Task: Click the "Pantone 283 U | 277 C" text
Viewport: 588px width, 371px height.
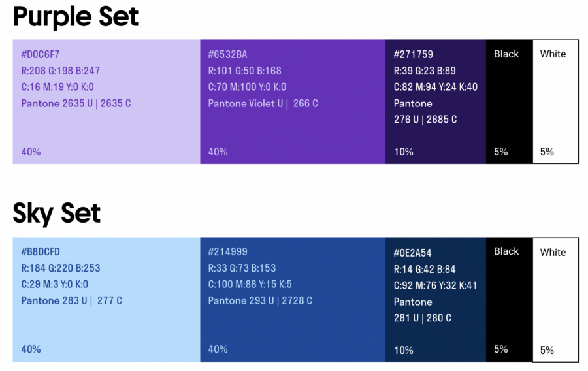Action: (71, 300)
